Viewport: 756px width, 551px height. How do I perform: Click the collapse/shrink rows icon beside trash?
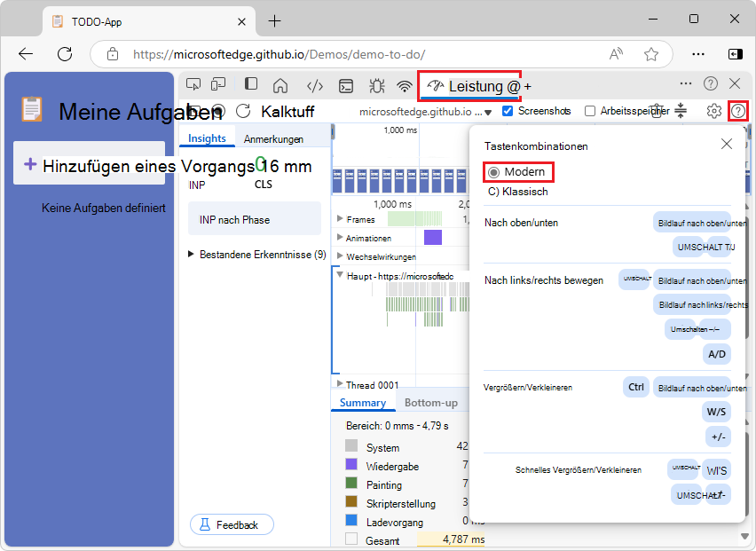click(x=681, y=109)
